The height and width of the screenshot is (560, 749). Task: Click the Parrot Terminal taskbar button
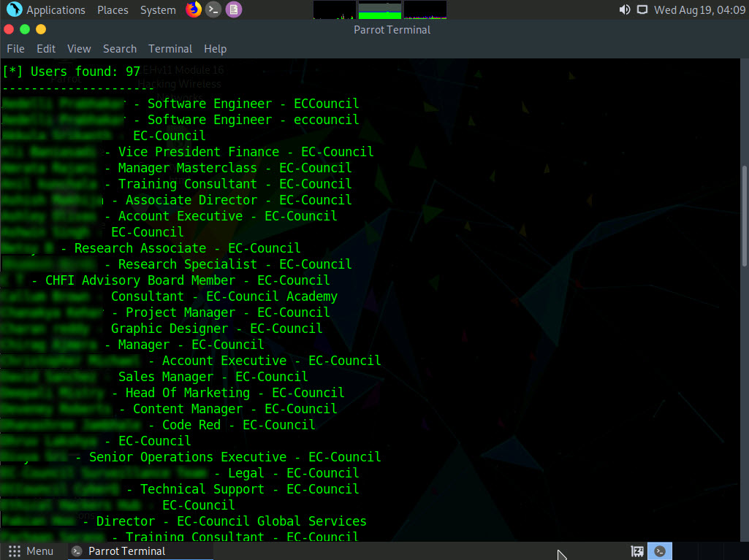pyautogui.click(x=140, y=551)
